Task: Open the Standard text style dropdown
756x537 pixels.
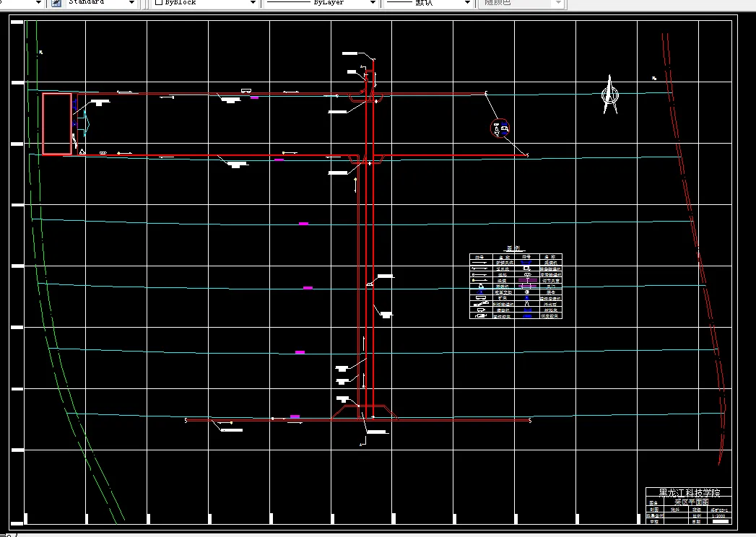Action: [101, 2]
